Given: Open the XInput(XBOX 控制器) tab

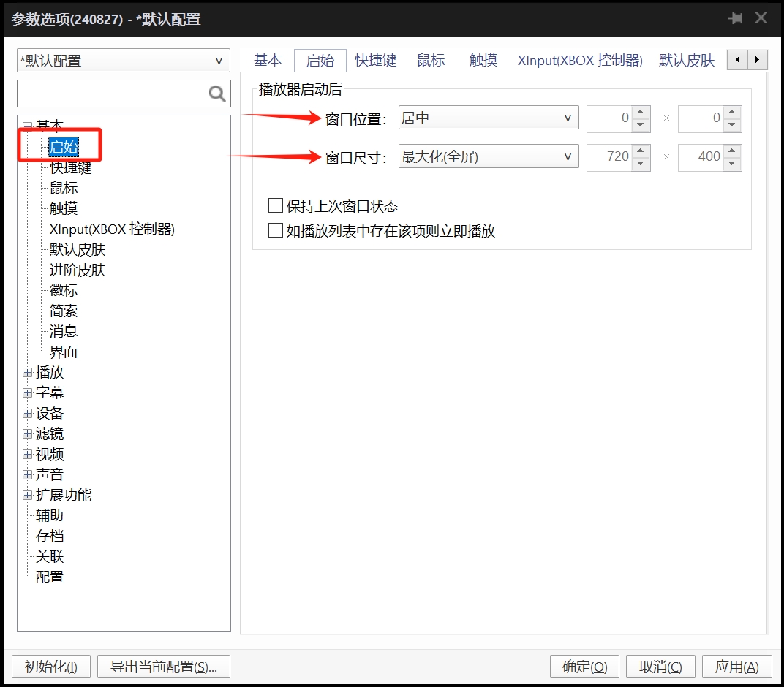Looking at the screenshot, I should 580,60.
